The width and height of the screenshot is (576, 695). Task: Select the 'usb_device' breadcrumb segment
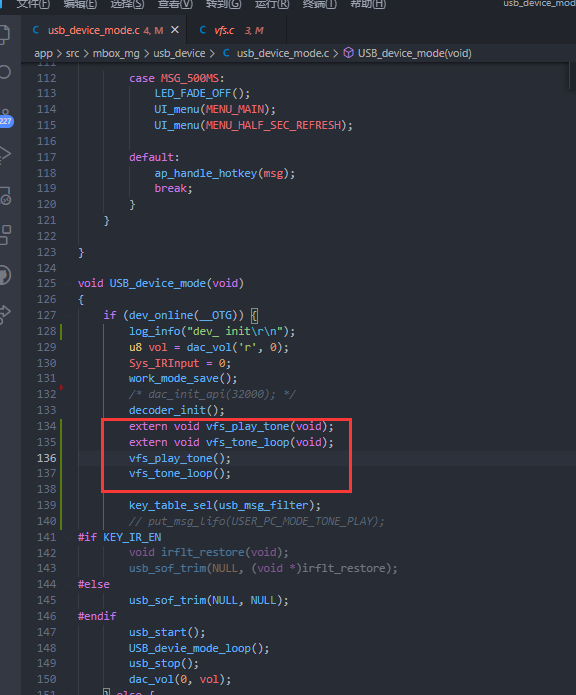[x=179, y=54]
